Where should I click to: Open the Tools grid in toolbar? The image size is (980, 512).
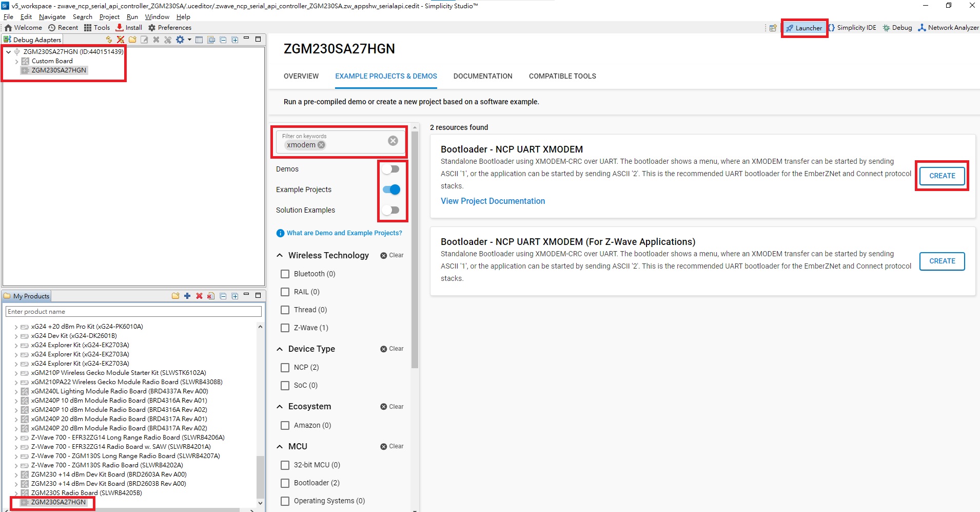(x=97, y=28)
